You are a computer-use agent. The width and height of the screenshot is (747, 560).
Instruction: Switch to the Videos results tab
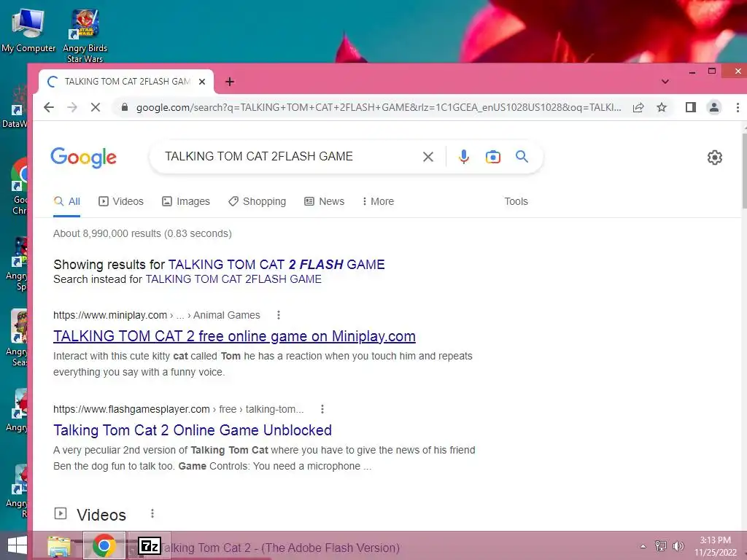(120, 201)
